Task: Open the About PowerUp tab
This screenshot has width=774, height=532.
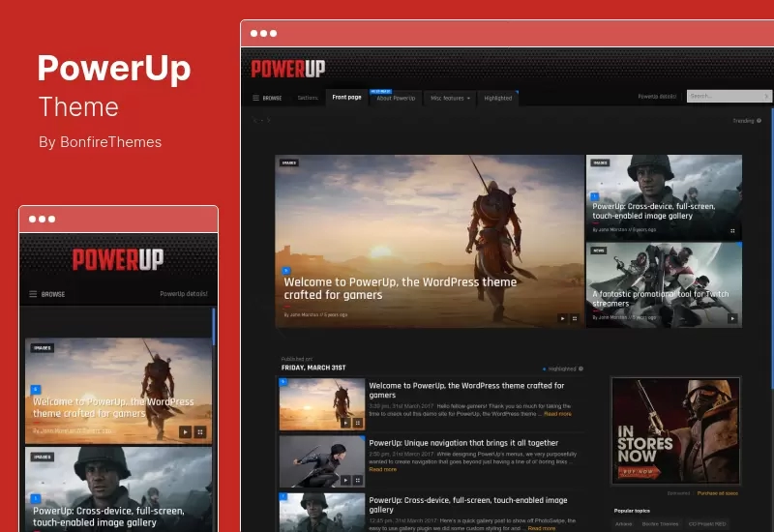Action: [396, 99]
